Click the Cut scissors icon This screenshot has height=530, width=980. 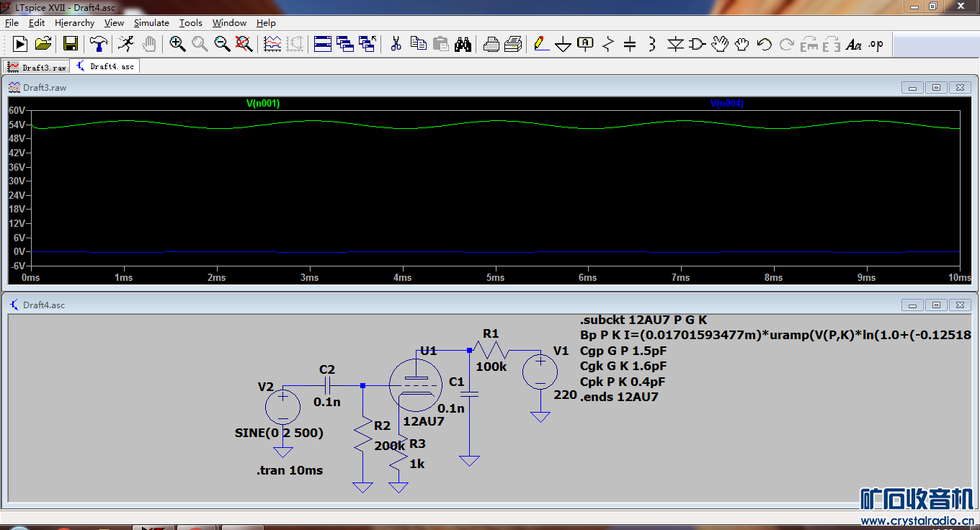point(396,44)
